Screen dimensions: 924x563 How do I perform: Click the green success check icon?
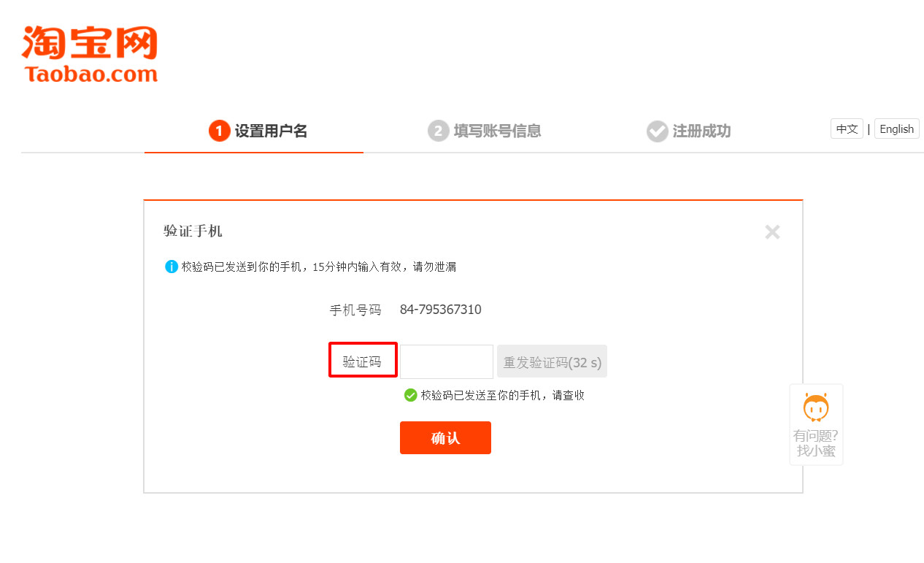click(409, 395)
